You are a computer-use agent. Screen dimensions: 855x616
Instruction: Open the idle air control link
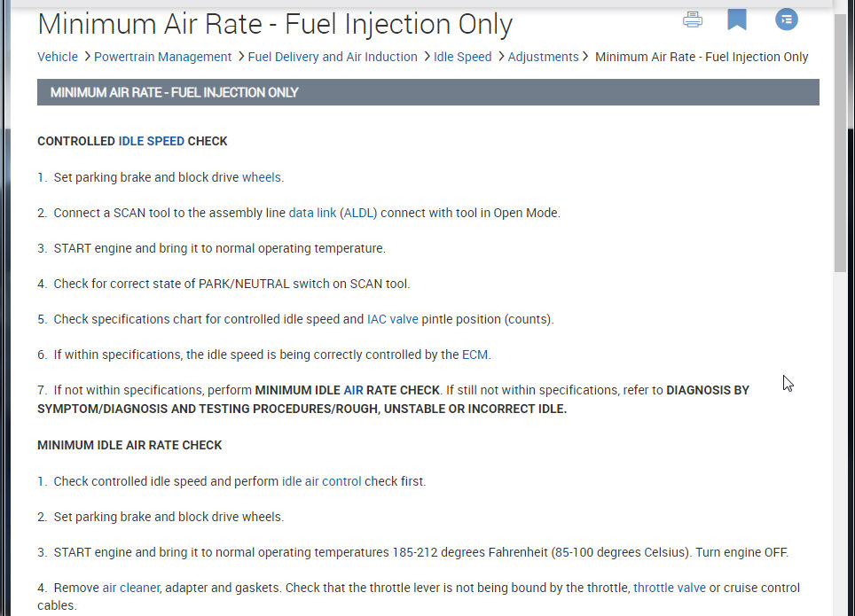pos(321,481)
